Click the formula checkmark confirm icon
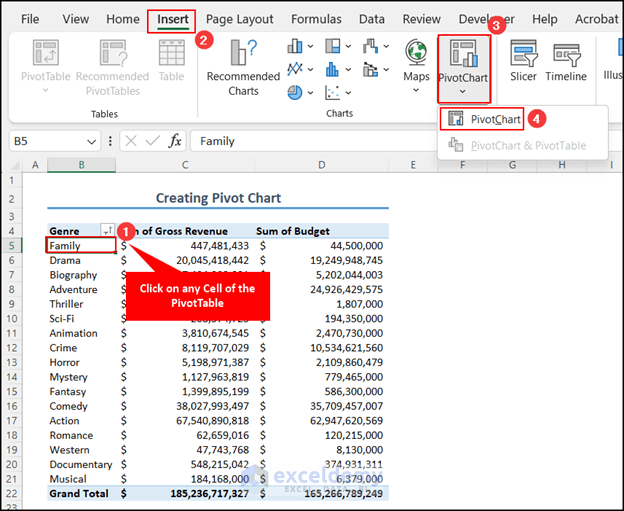 153,141
